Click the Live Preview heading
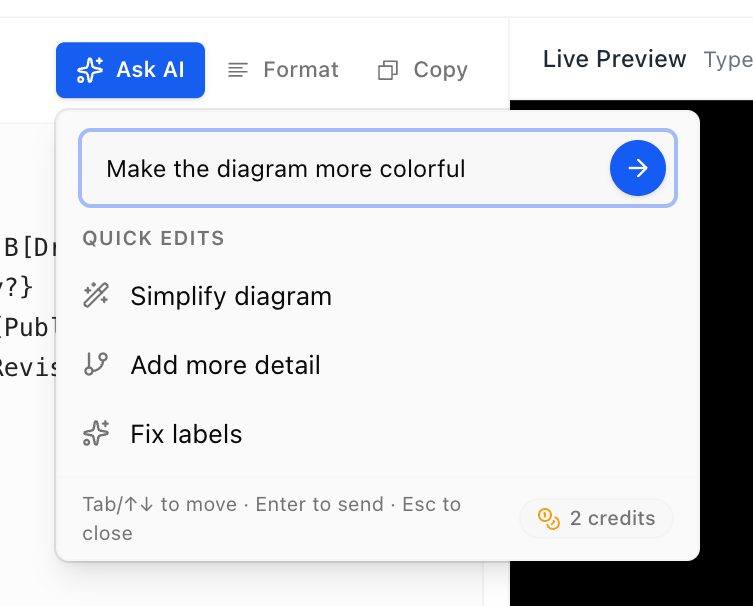Image resolution: width=753 pixels, height=606 pixels. coord(614,59)
